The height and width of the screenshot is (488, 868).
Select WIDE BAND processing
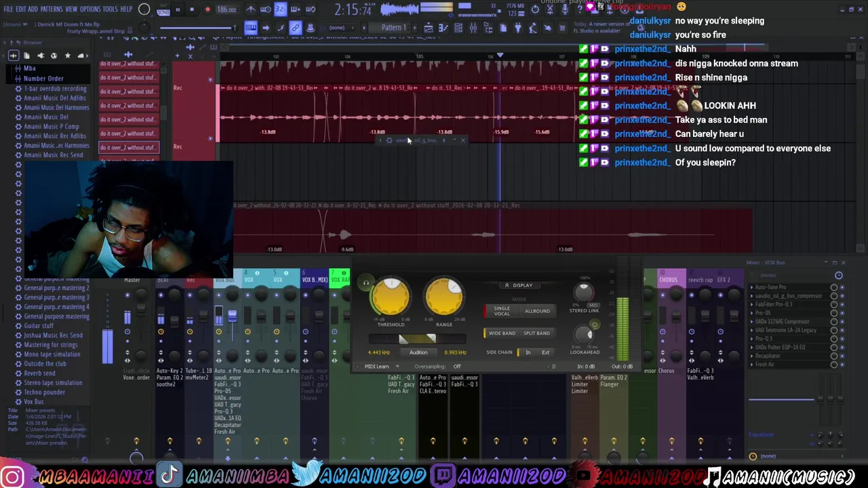pyautogui.click(x=502, y=333)
